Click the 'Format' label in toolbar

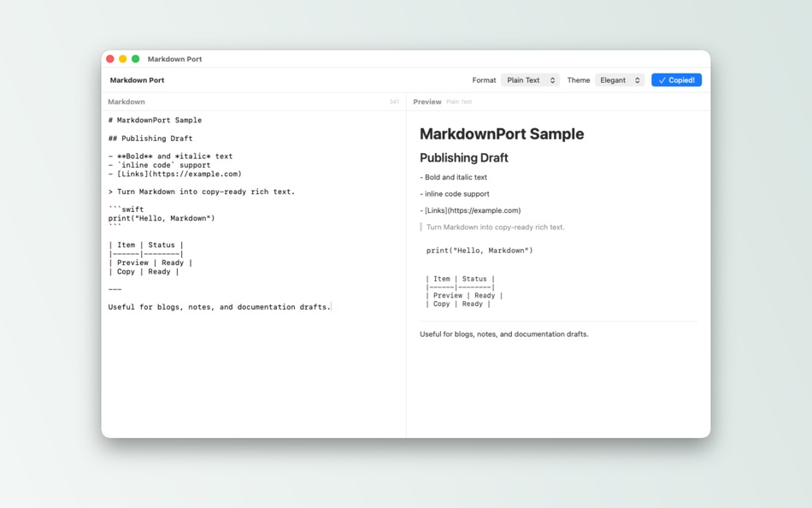[484, 80]
